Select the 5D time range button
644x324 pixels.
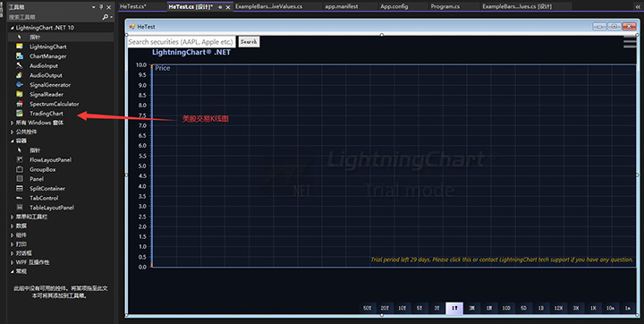tap(523, 308)
